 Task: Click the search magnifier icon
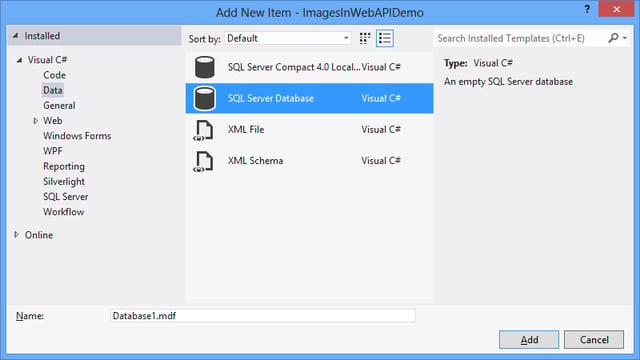[x=613, y=38]
